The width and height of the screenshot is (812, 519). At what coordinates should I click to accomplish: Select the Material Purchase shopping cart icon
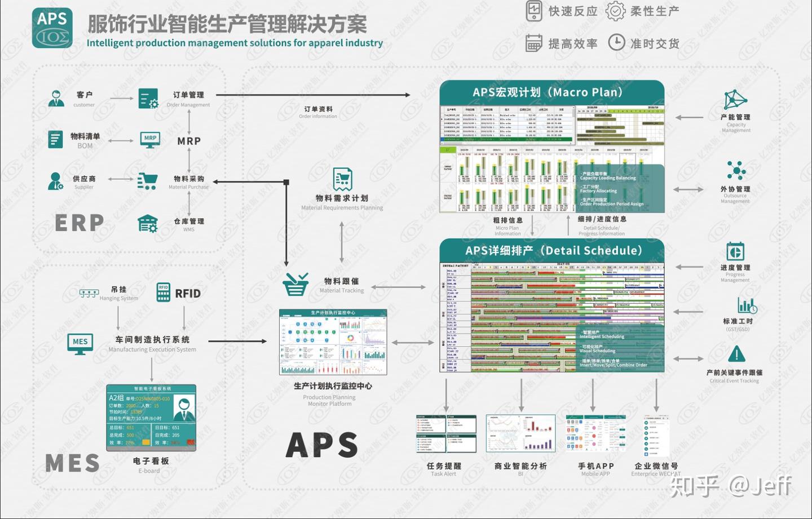(146, 179)
